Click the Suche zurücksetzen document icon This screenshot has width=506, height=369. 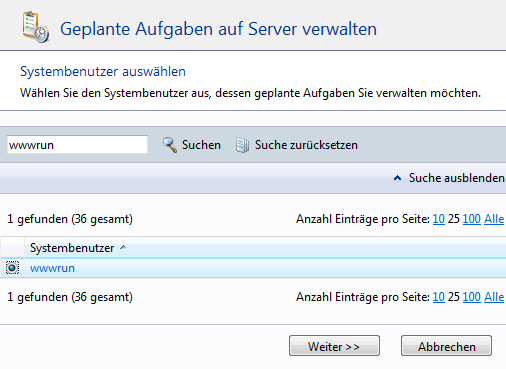point(242,145)
